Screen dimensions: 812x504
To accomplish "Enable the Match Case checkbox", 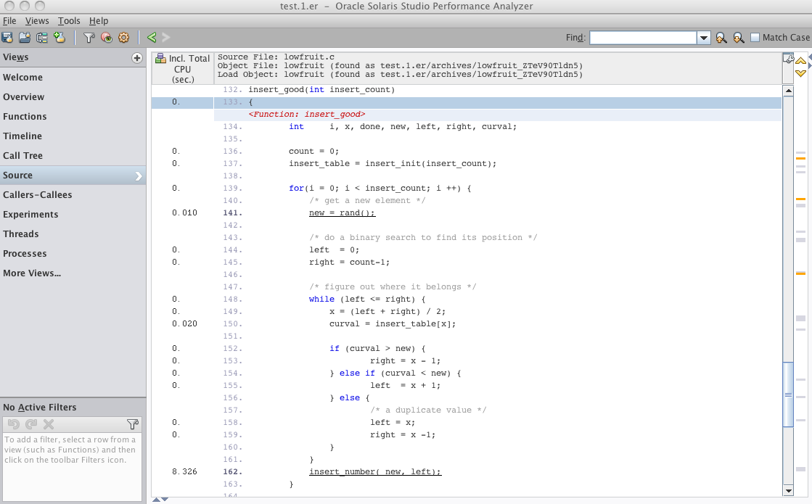I will (x=755, y=37).
